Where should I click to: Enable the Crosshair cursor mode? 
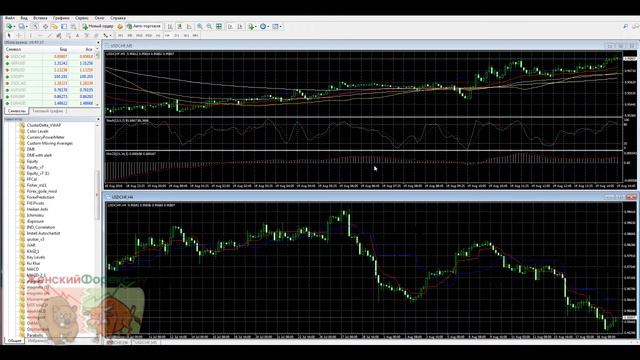19,36
